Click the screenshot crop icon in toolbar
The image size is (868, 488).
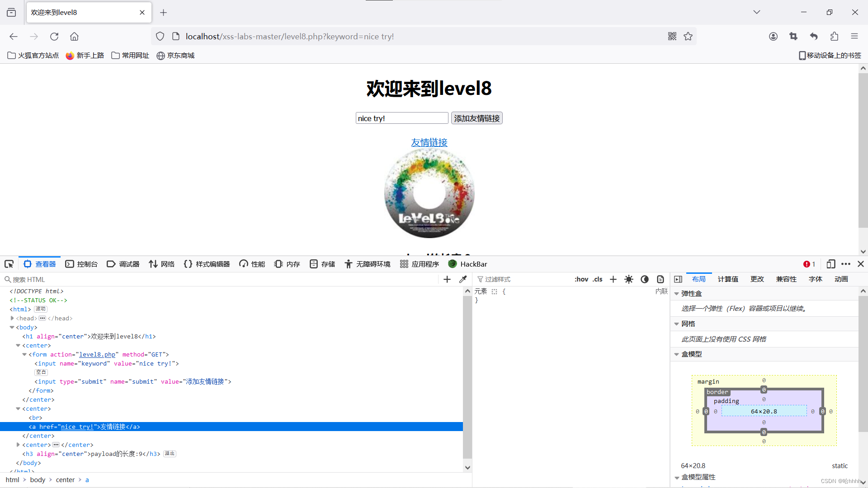[793, 36]
